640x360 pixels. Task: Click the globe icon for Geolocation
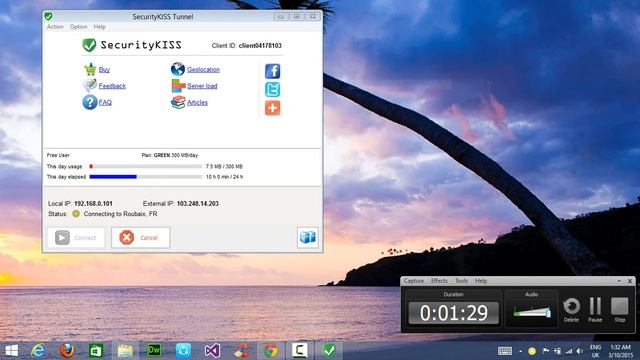(178, 69)
